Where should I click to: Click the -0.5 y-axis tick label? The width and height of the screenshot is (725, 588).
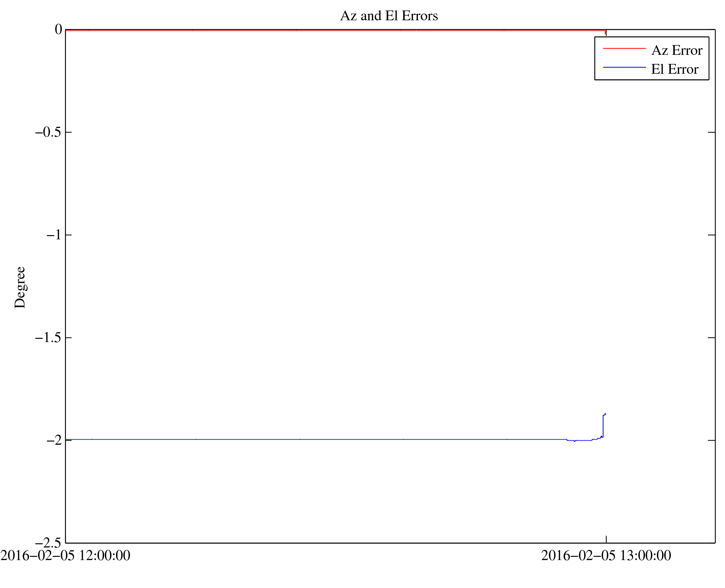(x=48, y=132)
